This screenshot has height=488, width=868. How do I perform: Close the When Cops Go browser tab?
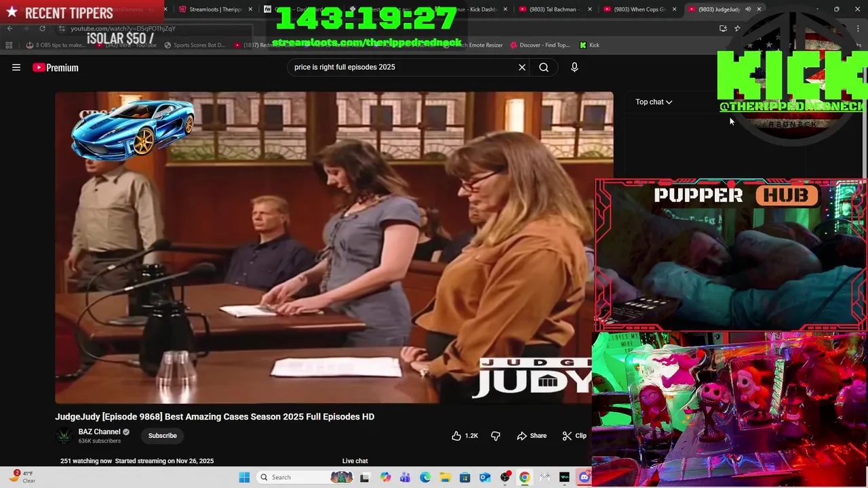(675, 9)
